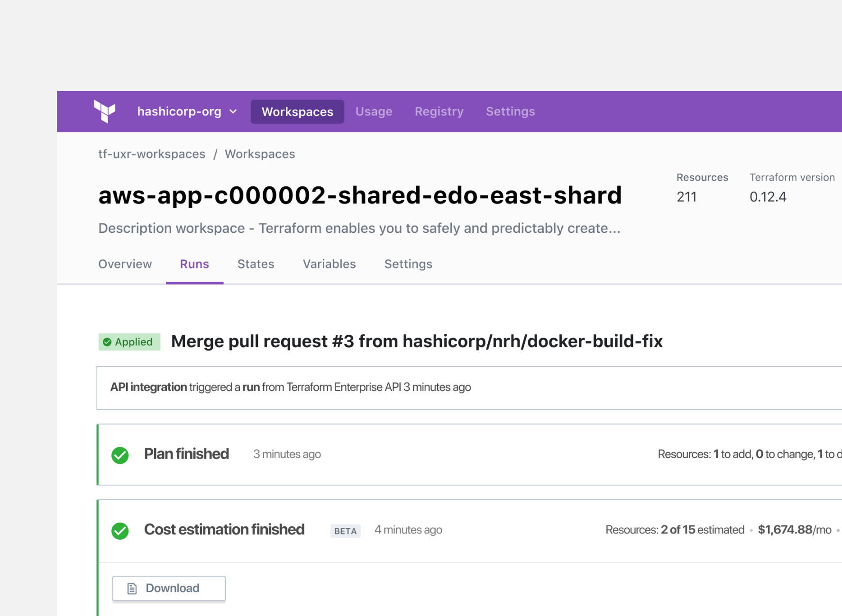This screenshot has width=842, height=616.
Task: Click the '1 to add, 0 to change' summary
Action: [x=764, y=454]
